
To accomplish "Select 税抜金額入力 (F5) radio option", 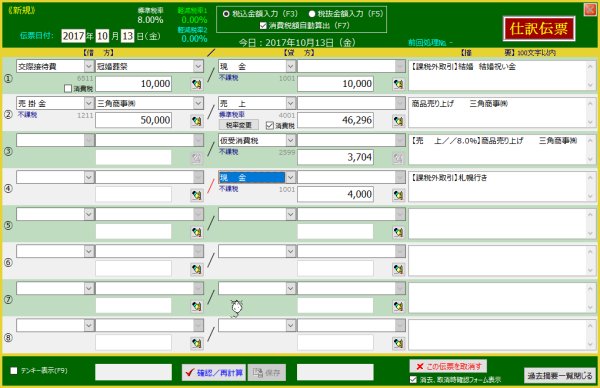I will pos(312,14).
